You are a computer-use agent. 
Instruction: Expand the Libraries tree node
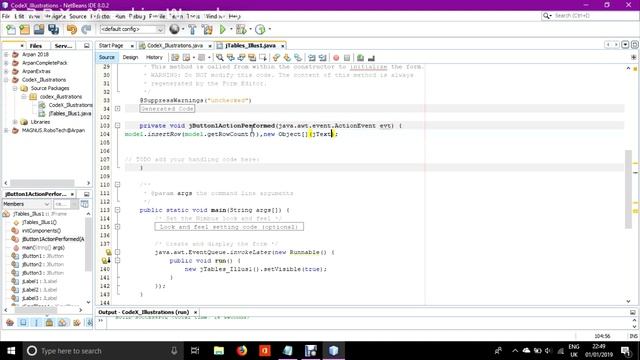point(15,122)
